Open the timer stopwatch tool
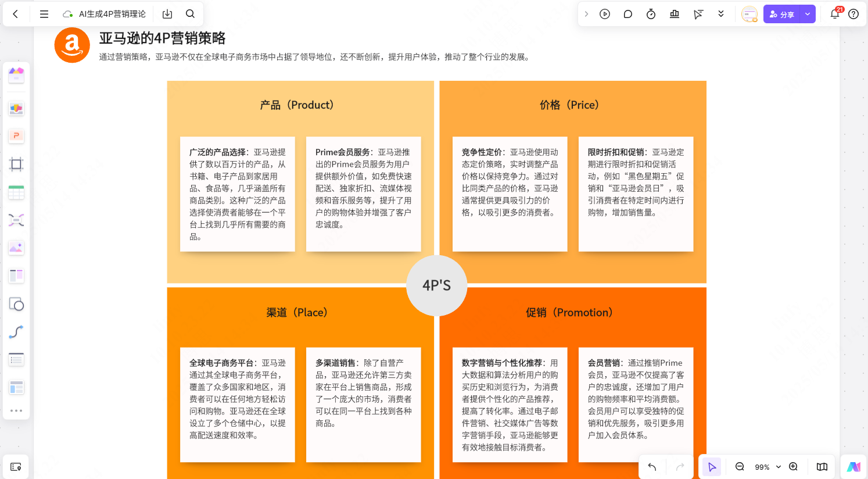 click(x=651, y=14)
